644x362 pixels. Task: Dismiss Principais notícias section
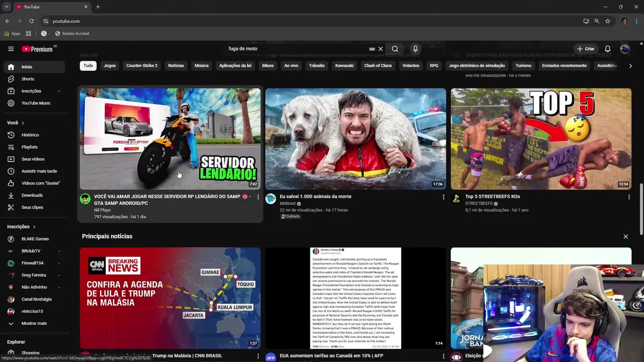(x=625, y=236)
